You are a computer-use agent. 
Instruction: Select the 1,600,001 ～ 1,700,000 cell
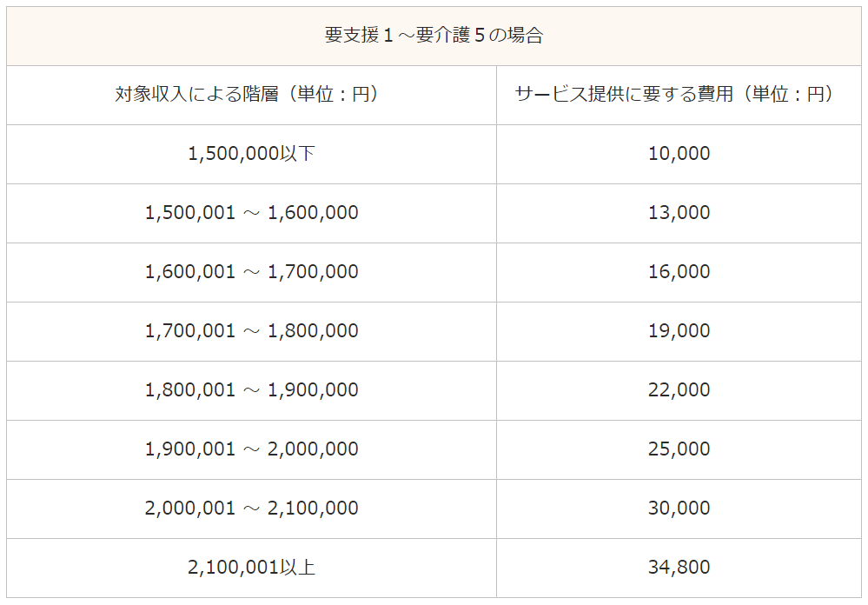coord(251,272)
